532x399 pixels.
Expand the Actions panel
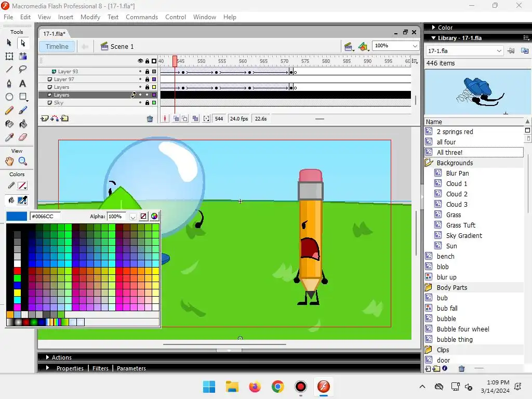pyautogui.click(x=47, y=357)
